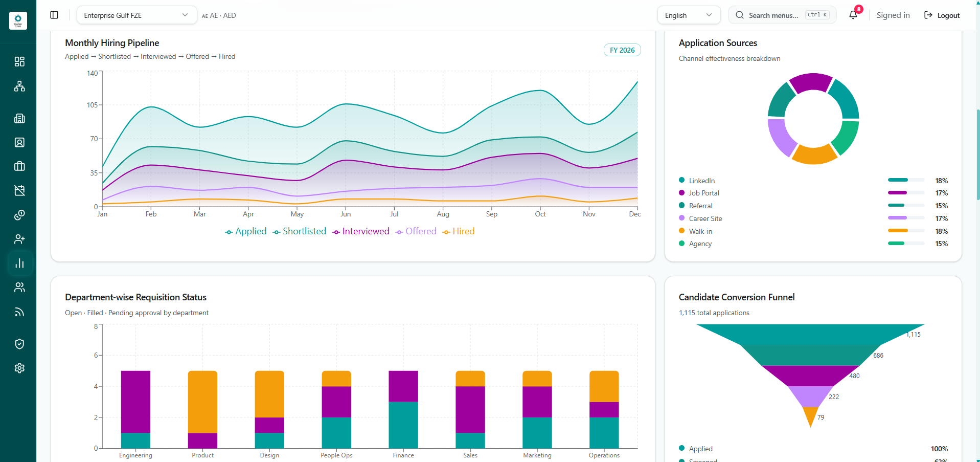The image size is (980, 462).
Task: Open the crossed calendar leave icon
Action: click(x=19, y=190)
